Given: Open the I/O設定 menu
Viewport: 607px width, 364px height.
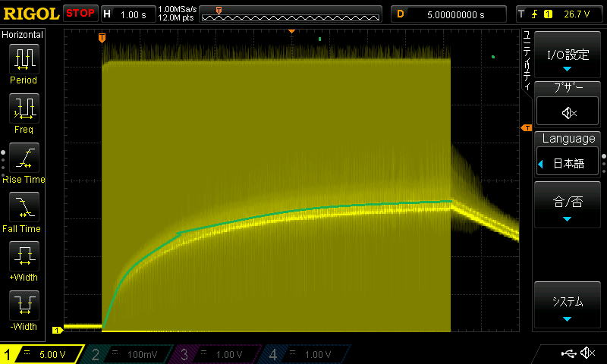Looking at the screenshot, I should coord(568,55).
